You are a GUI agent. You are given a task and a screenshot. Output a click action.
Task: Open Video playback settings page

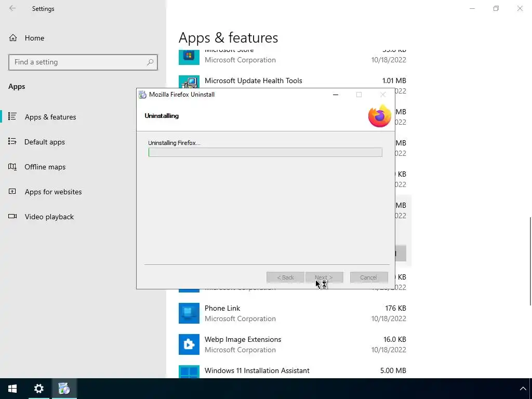click(49, 217)
